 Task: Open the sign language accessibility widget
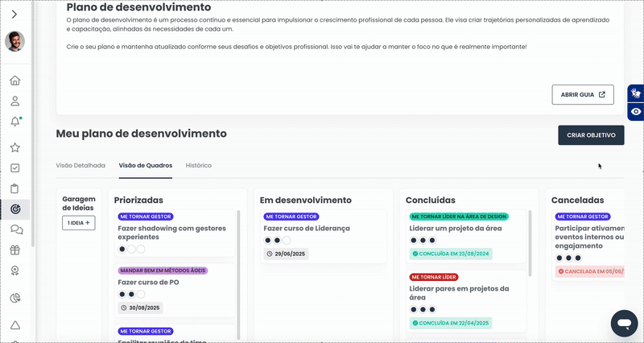[636, 93]
